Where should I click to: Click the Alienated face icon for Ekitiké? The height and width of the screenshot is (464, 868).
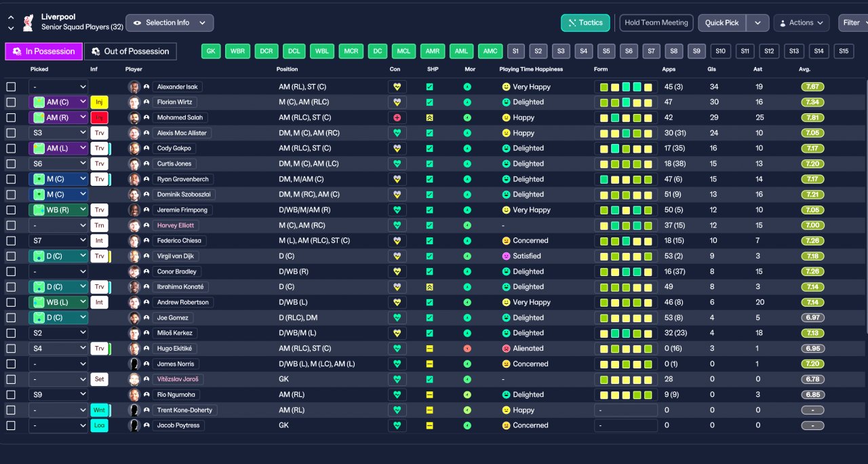506,349
